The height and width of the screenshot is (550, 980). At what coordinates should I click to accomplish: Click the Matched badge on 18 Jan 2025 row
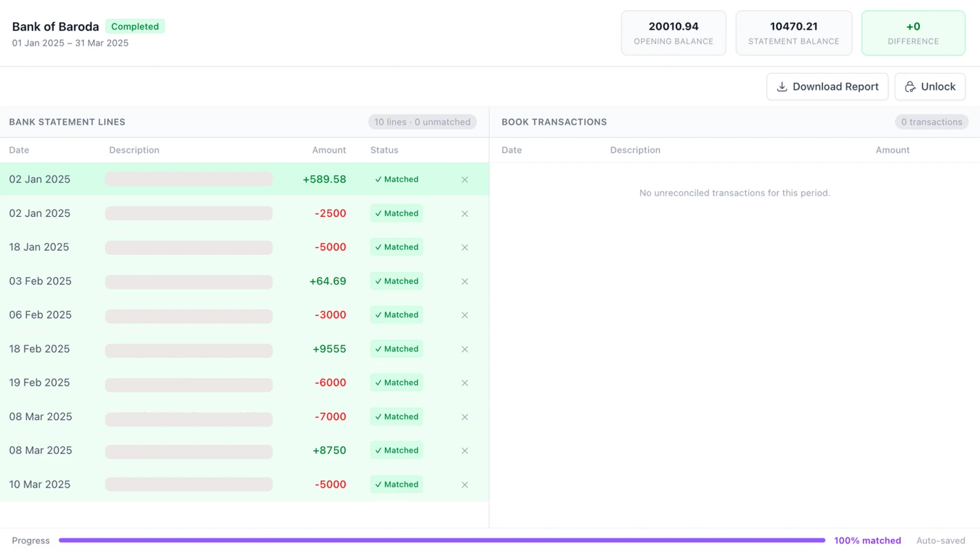pyautogui.click(x=397, y=247)
